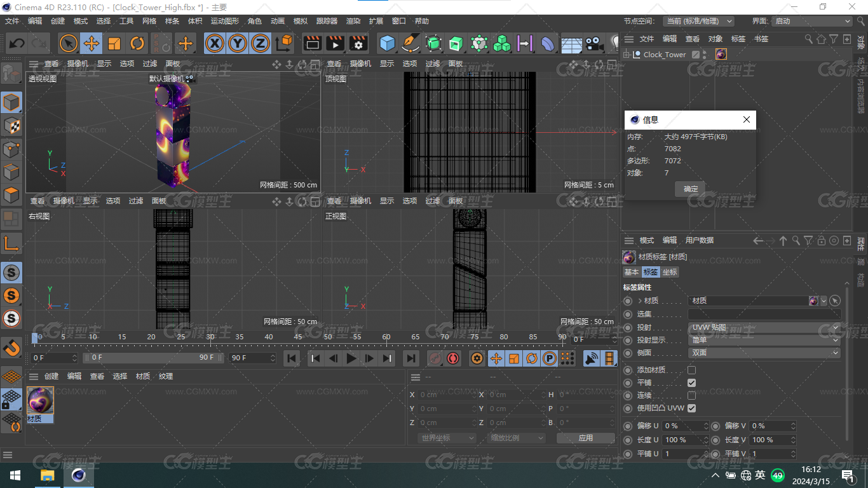Screen dimensions: 868x488
Task: Open the Edit Render Settings gear clapperboard
Action: pos(358,44)
